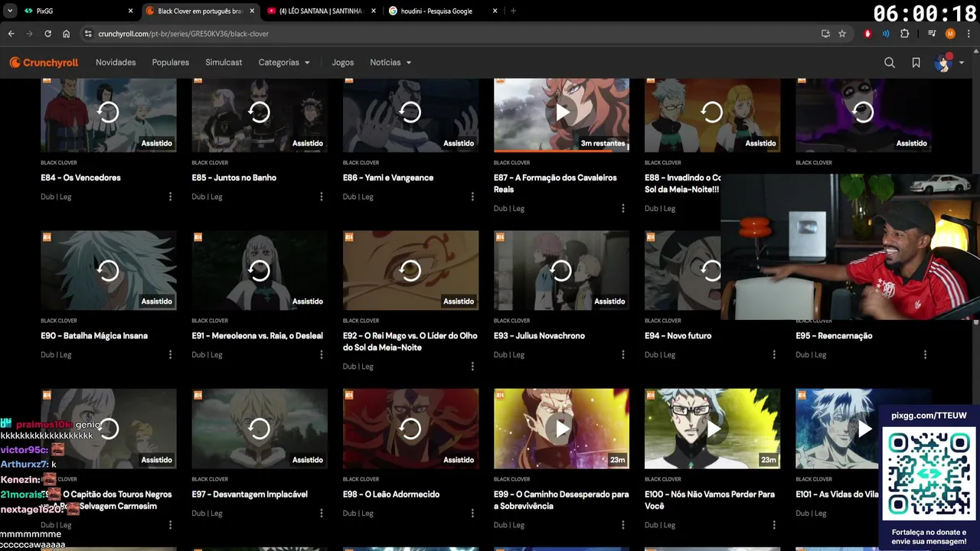Replay episode E97 Desvantagem Implacável icon
Viewport: 980px width, 551px height.
coord(259,429)
